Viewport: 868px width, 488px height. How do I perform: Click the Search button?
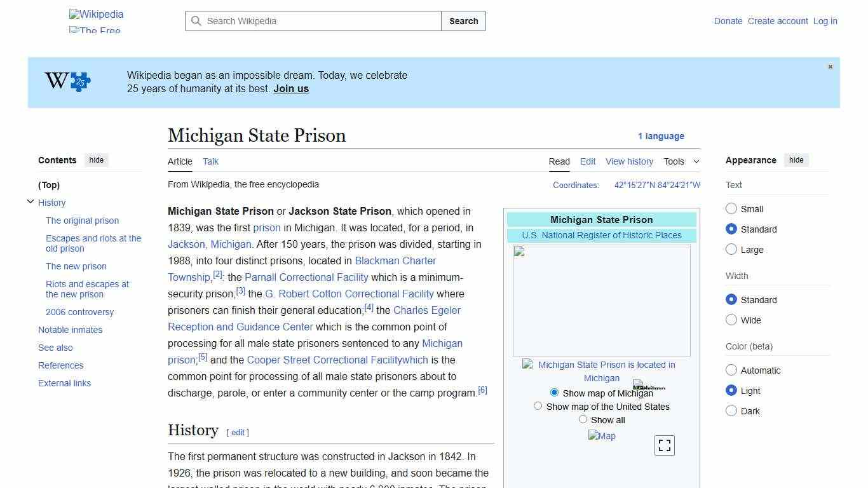[463, 21]
